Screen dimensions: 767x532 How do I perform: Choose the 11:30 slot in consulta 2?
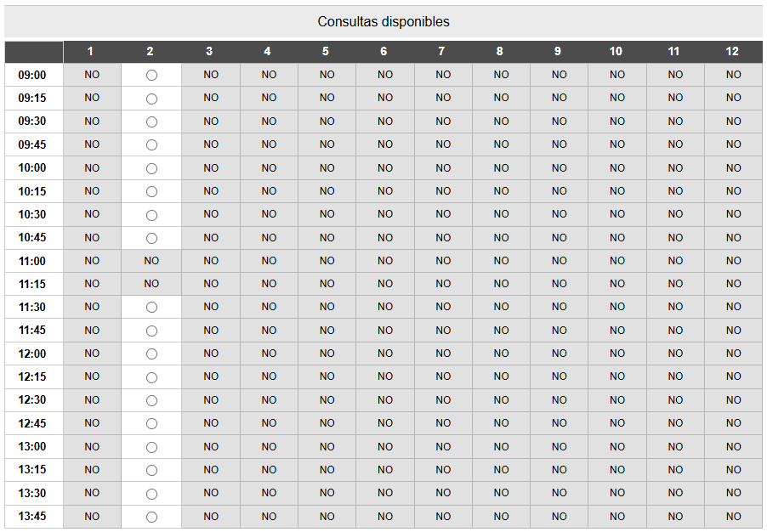[151, 308]
